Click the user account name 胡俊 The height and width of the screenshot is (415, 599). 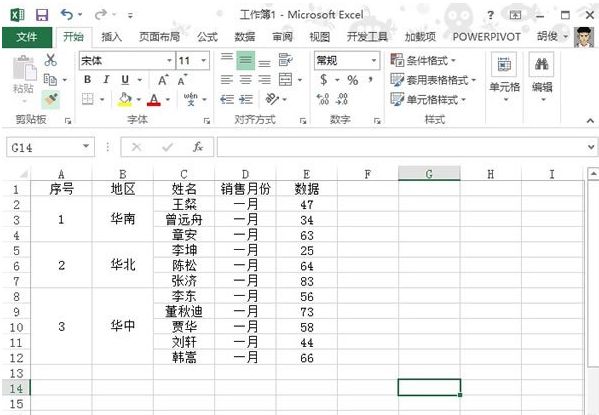point(547,36)
